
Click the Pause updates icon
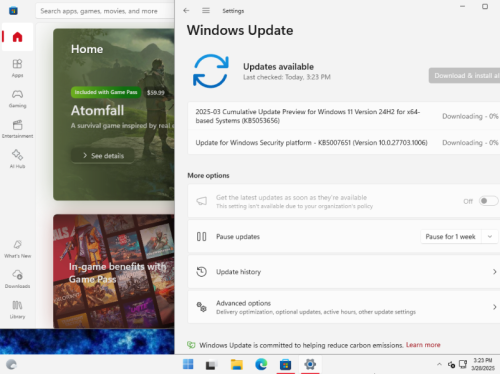click(201, 237)
